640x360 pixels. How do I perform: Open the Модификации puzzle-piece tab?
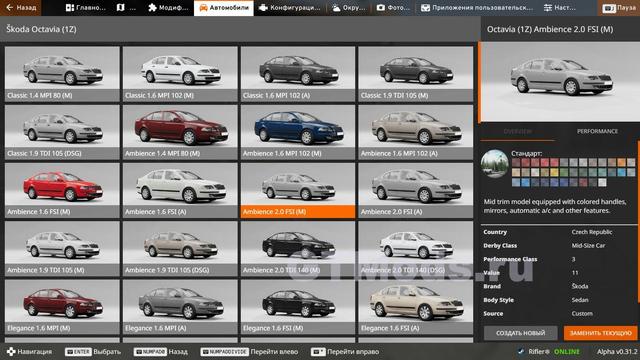pos(168,8)
